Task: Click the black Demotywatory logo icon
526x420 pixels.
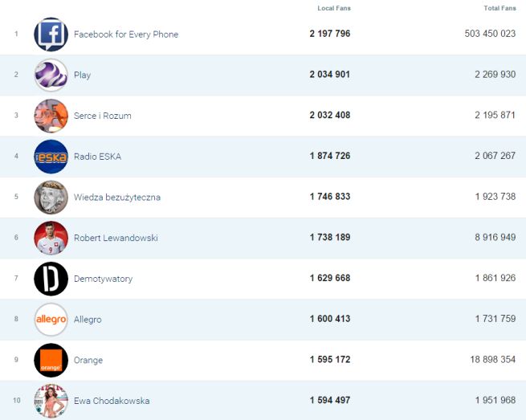Action: coord(51,279)
